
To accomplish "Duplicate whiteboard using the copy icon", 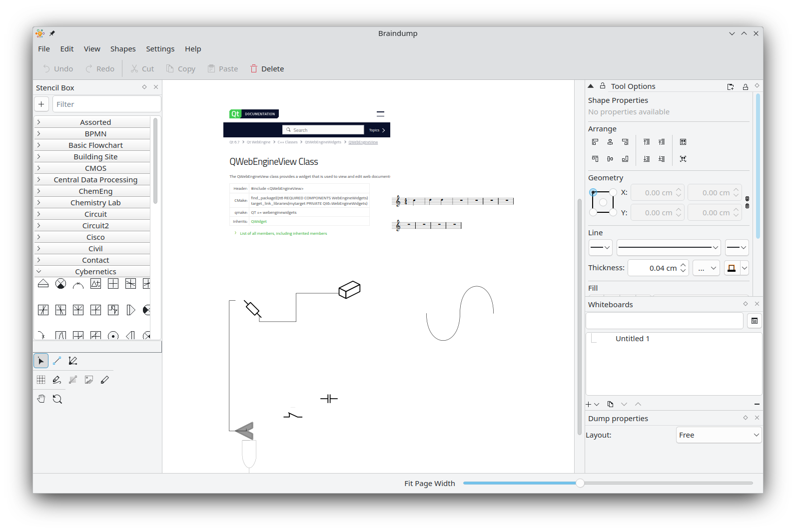I will tap(610, 404).
